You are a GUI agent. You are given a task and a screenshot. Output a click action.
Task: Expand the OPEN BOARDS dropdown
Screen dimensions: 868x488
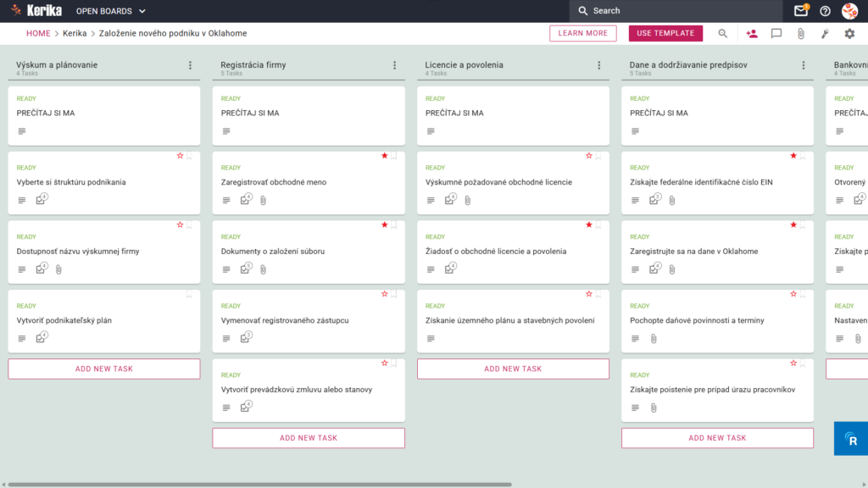(111, 11)
